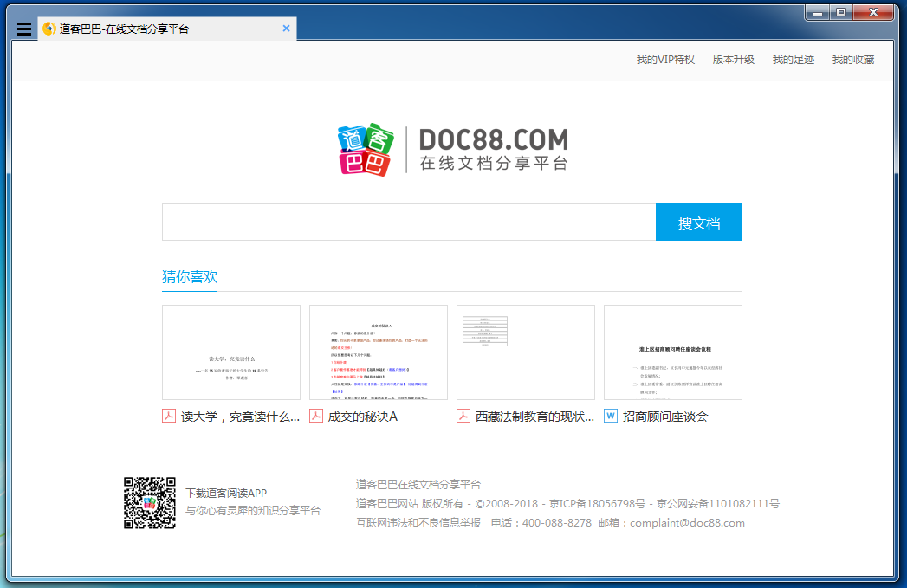The image size is (907, 588).
Task: Select the 猜你喜欢 tab heading
Action: pyautogui.click(x=190, y=276)
